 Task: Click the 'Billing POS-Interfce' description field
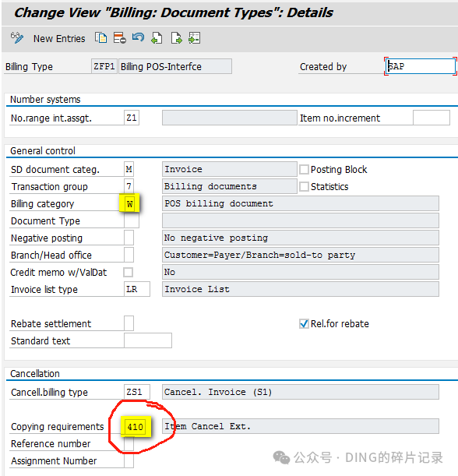point(175,66)
